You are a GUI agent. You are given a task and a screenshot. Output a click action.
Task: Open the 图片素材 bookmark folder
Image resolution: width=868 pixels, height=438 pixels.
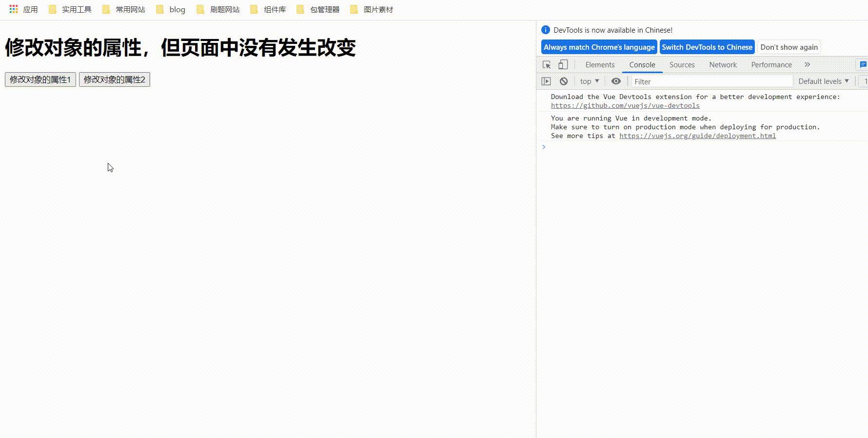372,9
